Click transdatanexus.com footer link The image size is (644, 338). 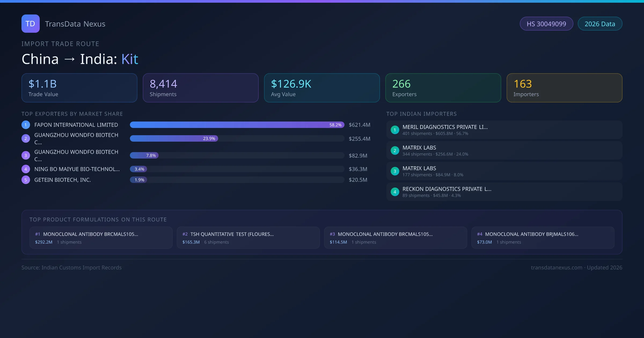click(x=557, y=267)
